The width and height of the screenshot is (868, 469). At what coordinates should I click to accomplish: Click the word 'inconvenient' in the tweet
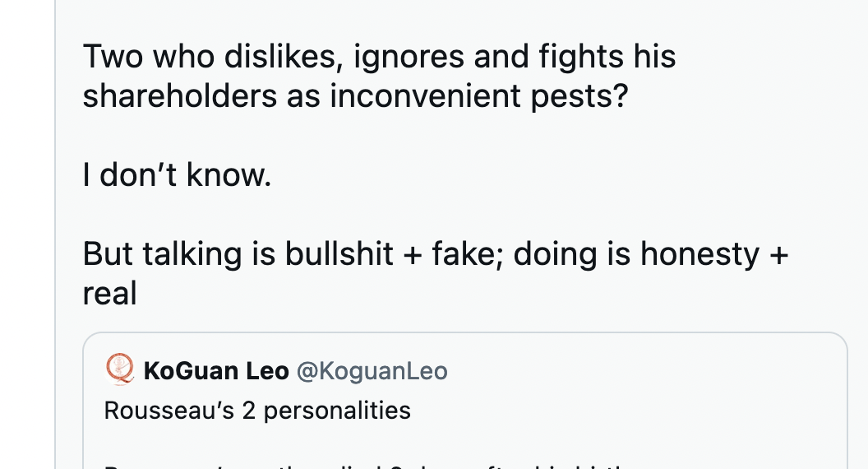426,96
